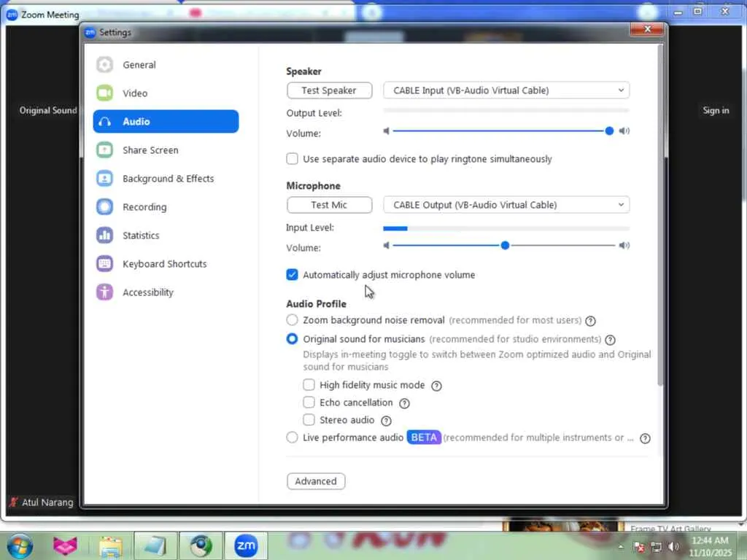Click the speaker Volume slider handle
The height and width of the screenshot is (560, 747).
(x=609, y=131)
